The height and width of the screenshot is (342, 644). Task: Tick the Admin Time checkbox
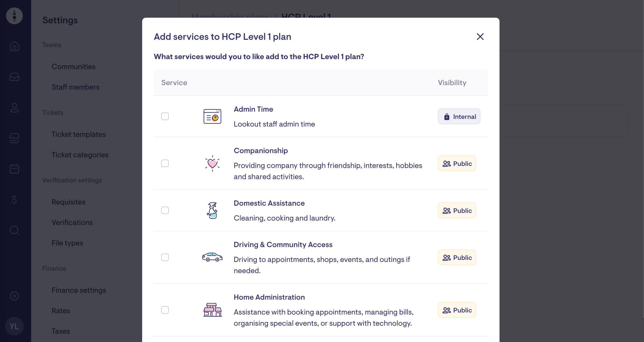(x=165, y=117)
